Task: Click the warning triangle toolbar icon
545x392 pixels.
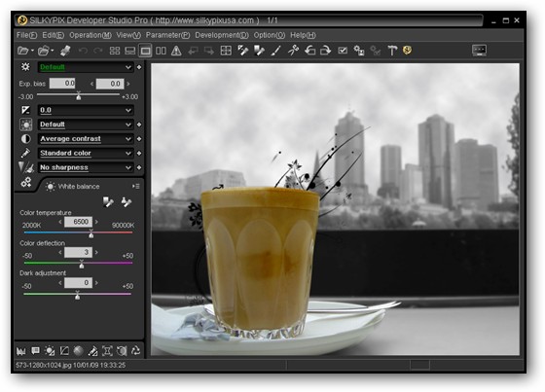Action: tap(176, 51)
